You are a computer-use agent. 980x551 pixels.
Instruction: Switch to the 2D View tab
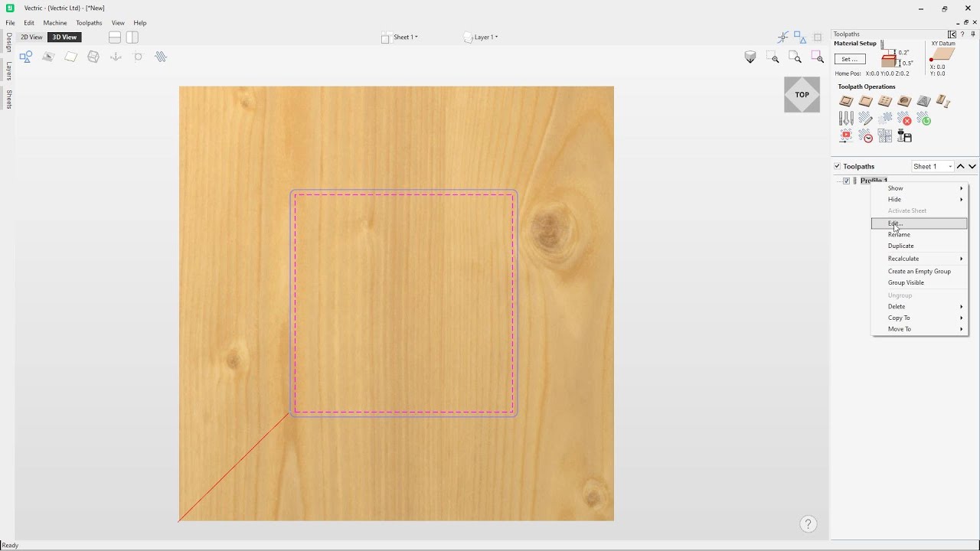[x=31, y=37]
